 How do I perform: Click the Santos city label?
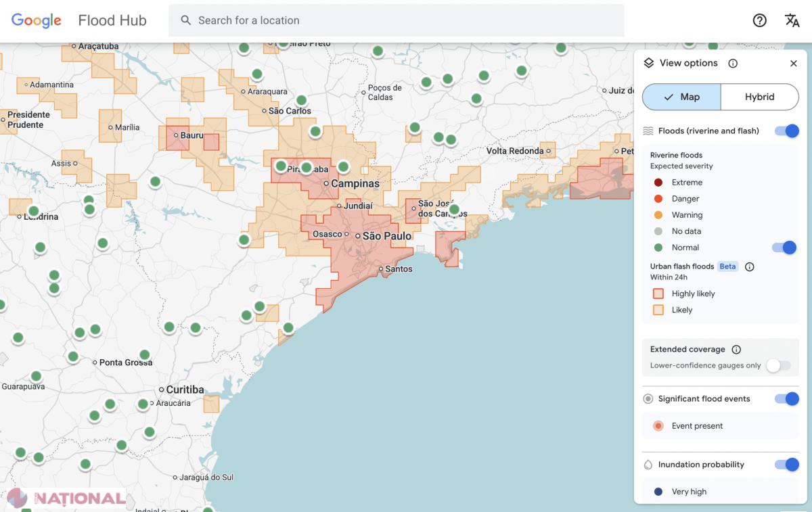coord(399,269)
